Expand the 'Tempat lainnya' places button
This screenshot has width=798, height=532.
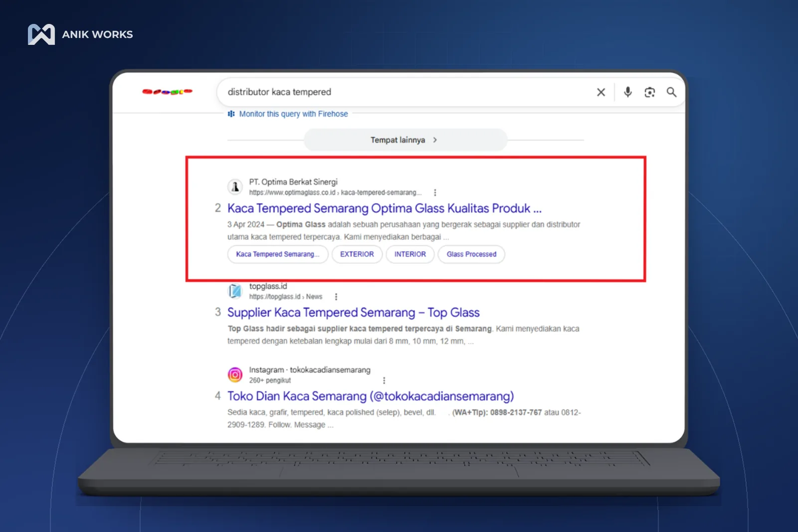(x=405, y=140)
